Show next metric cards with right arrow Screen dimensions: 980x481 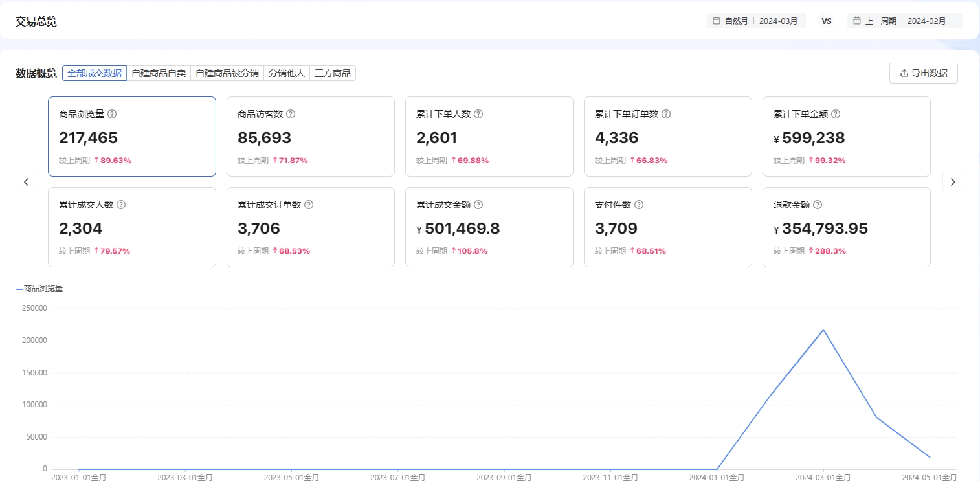pos(952,182)
